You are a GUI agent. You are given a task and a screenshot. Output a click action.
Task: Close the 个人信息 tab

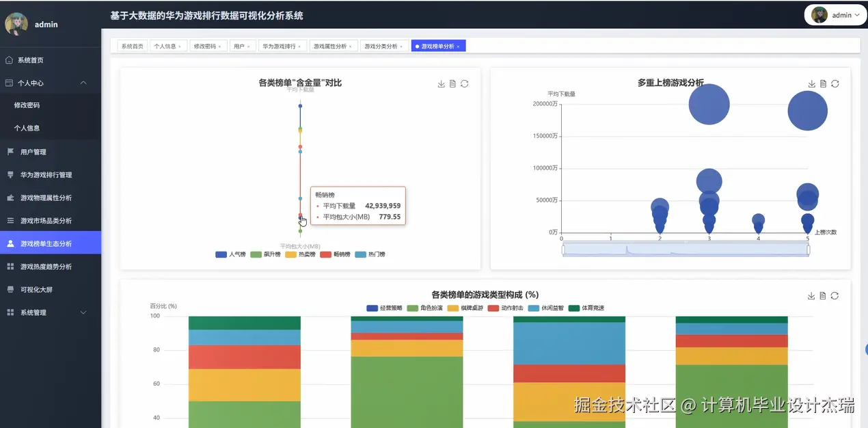[180, 46]
